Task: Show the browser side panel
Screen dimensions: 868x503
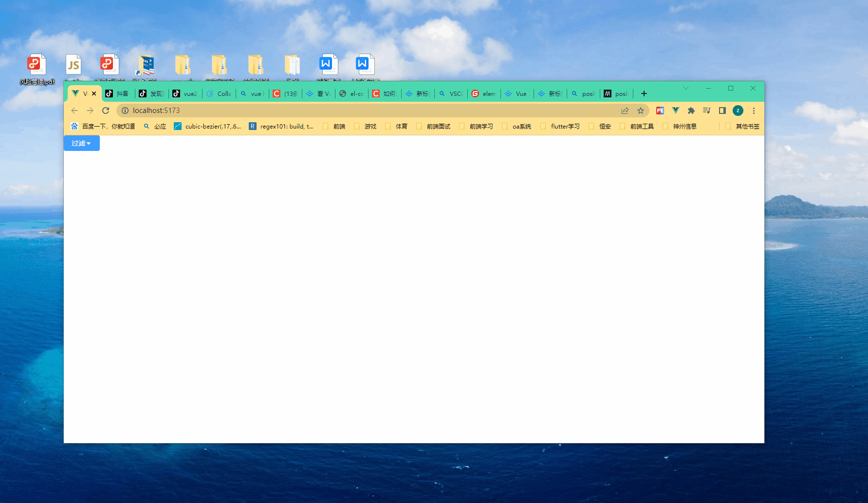Action: point(722,111)
